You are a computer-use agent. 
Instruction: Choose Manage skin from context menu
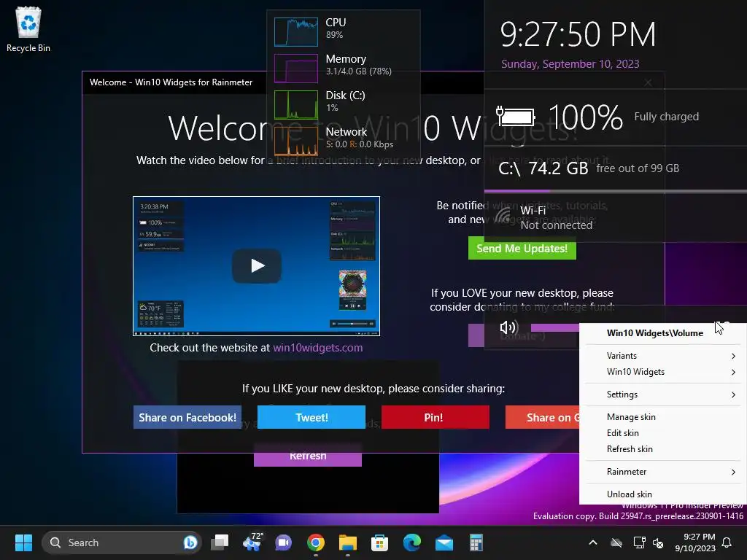pyautogui.click(x=663, y=416)
